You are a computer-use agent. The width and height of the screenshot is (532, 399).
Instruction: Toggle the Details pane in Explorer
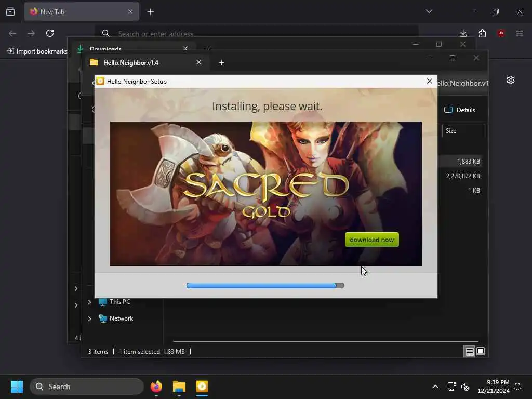460,110
